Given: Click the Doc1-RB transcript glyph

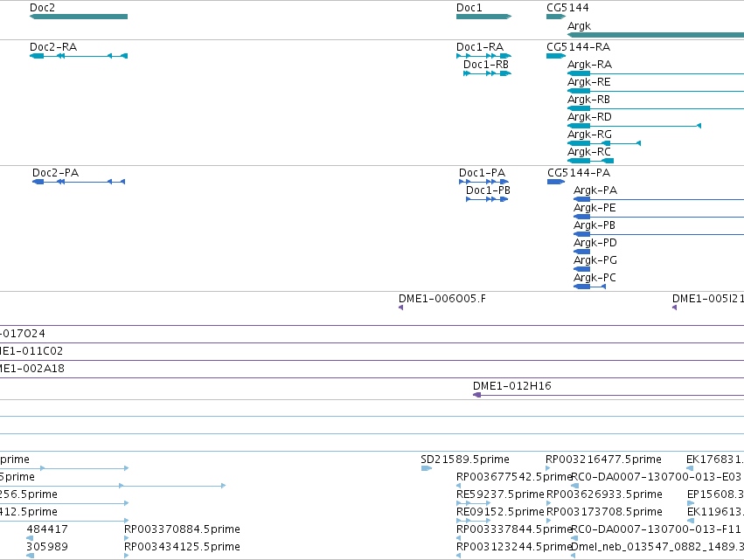Looking at the screenshot, I should pyautogui.click(x=487, y=73).
